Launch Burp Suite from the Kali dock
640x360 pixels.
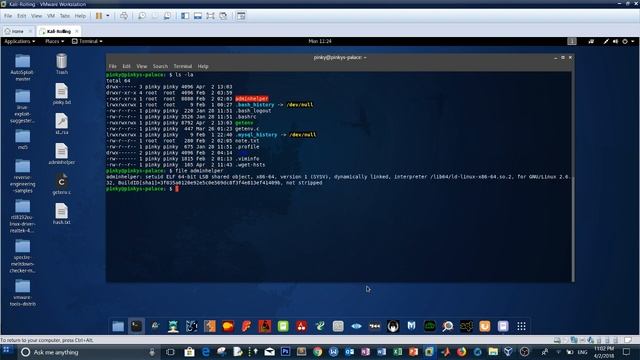(x=210, y=326)
